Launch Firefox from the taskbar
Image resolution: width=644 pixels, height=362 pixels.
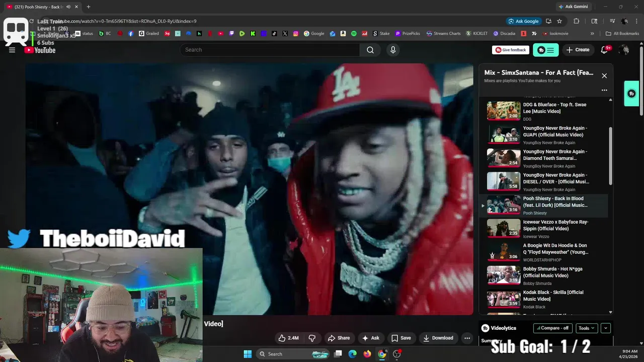367,354
